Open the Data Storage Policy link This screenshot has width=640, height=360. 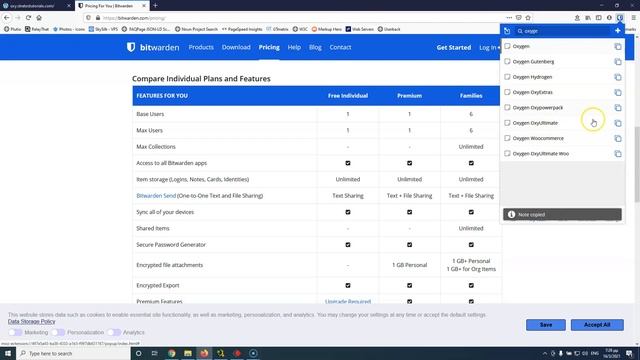[x=31, y=322]
